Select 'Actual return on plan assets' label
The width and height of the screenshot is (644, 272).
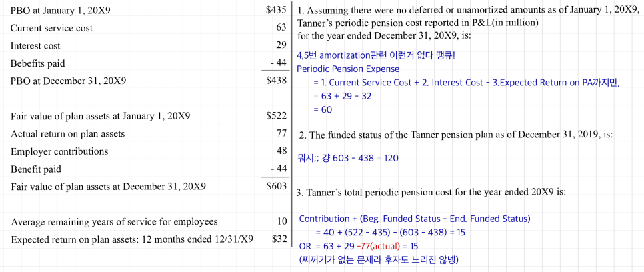point(67,134)
